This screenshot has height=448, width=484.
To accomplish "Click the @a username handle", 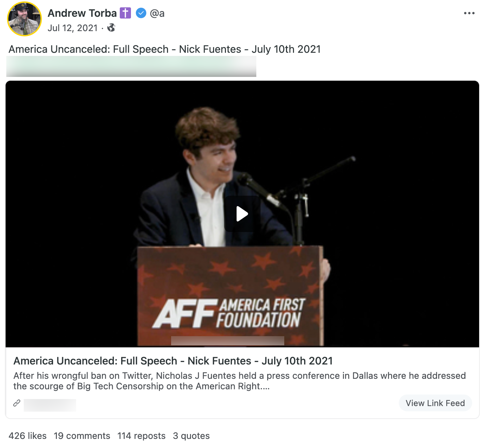I will 157,13.
